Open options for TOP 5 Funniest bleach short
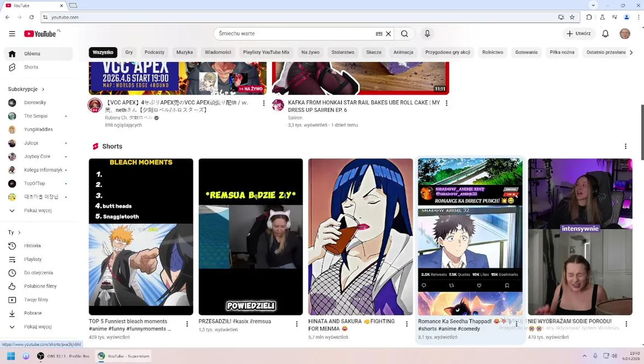The width and height of the screenshot is (644, 364). tap(187, 324)
